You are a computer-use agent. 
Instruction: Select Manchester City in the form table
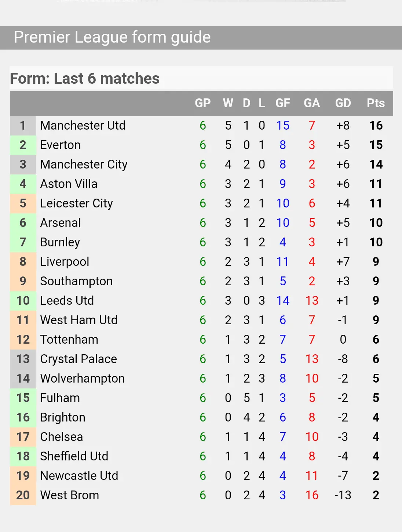(84, 164)
